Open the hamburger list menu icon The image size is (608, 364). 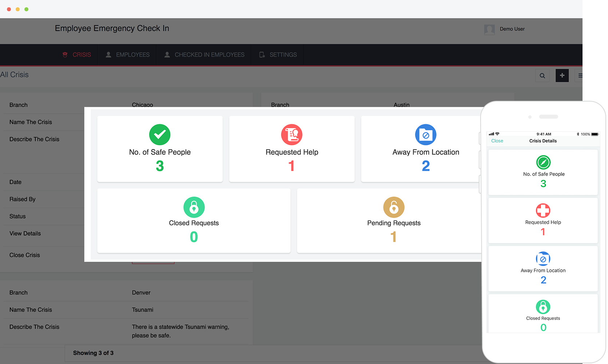[580, 76]
